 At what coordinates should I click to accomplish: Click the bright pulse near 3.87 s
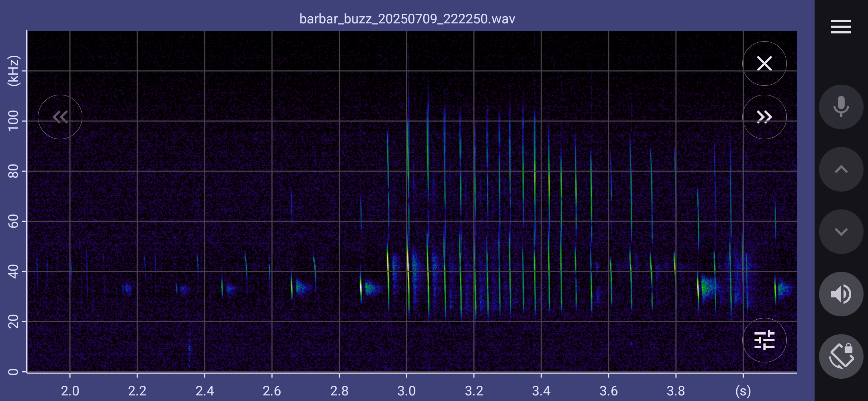[698, 288]
